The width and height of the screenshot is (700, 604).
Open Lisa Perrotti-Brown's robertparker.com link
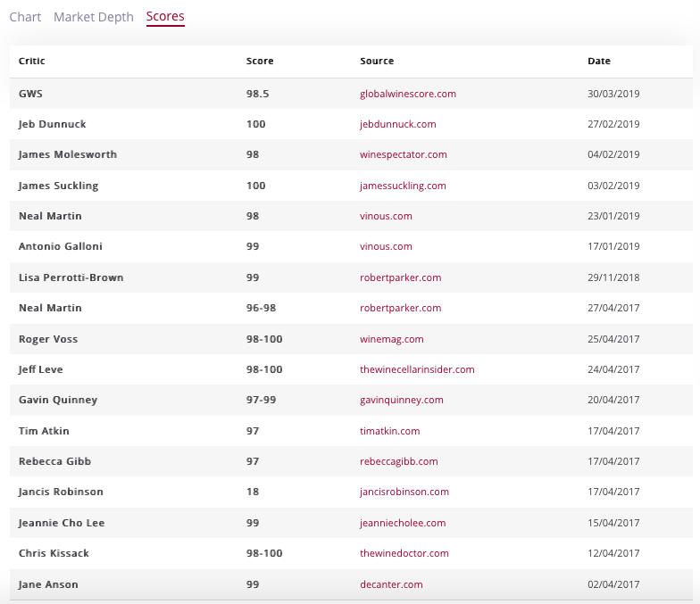tap(400, 277)
